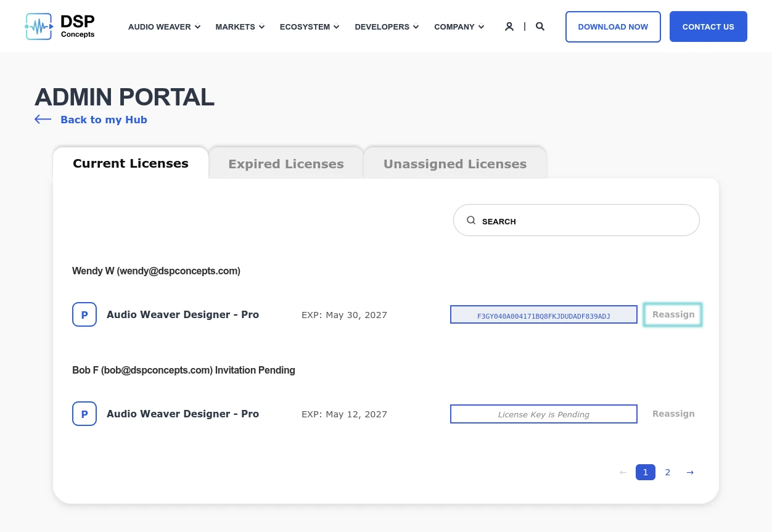Screen dimensions: 772x532
Task: Select the Current Licenses tab
Action: pos(131,163)
